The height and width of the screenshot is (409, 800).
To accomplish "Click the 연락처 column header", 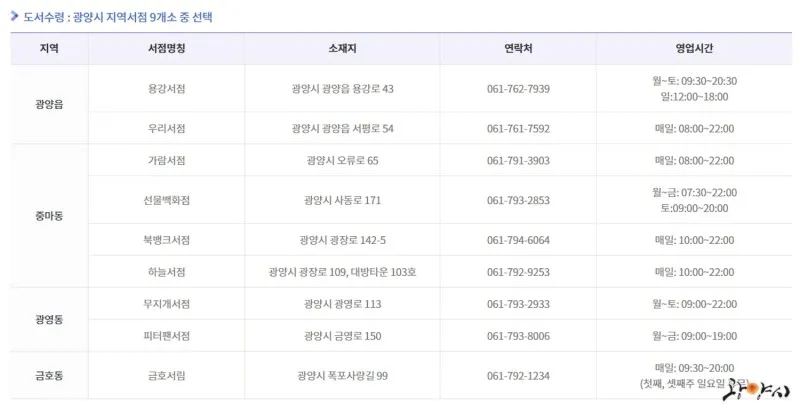I will click(518, 48).
